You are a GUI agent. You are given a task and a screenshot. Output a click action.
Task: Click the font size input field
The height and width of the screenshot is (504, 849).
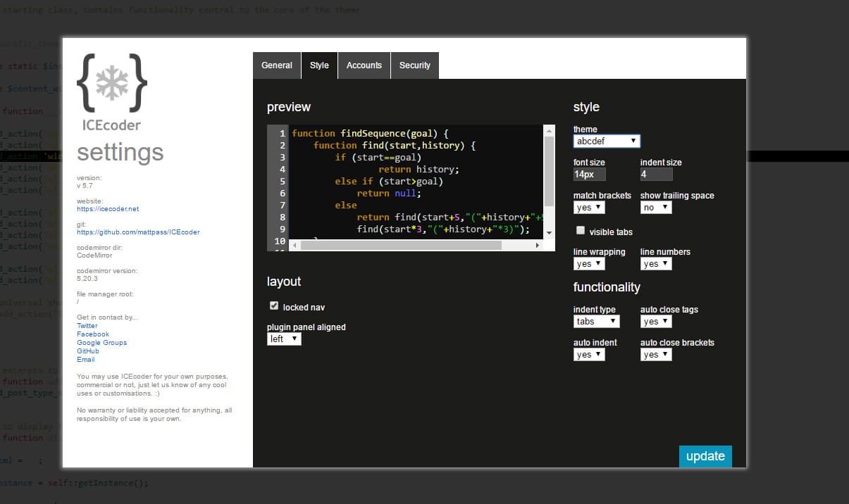tap(589, 174)
